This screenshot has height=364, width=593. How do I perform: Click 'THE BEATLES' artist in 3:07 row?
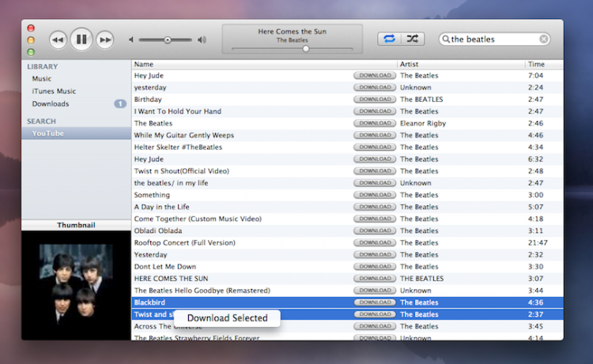pos(422,279)
